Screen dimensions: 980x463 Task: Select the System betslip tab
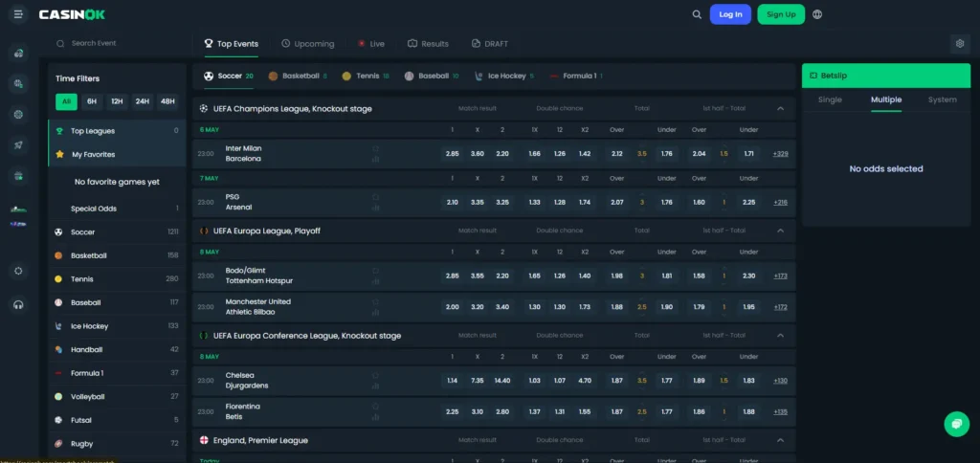pyautogui.click(x=942, y=100)
